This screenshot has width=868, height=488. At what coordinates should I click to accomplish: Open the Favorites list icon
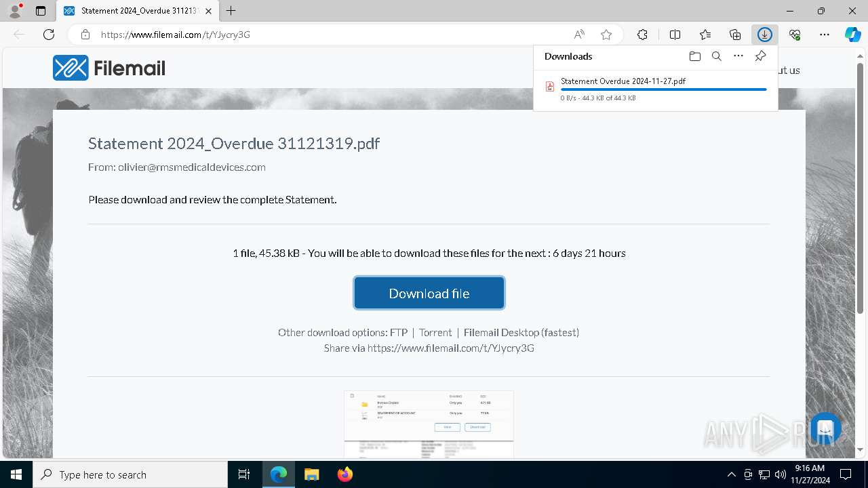[x=705, y=35]
